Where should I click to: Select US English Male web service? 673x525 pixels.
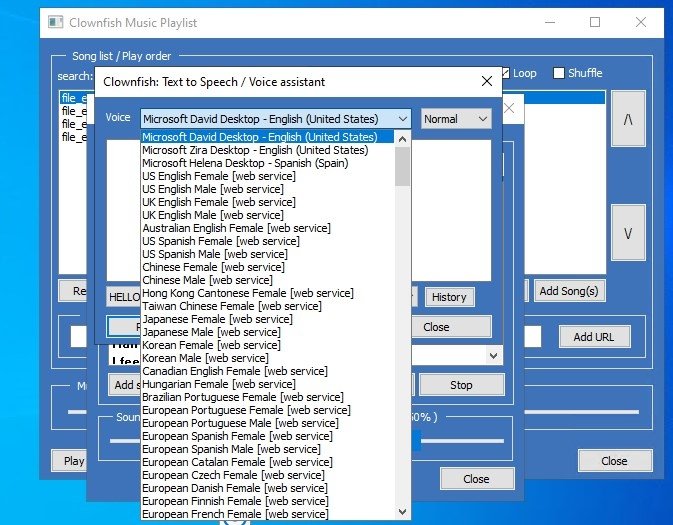coord(267,189)
